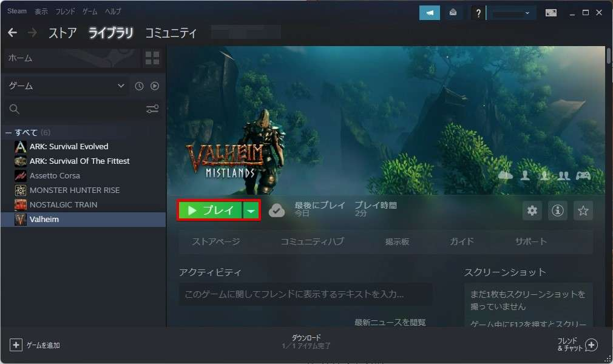Open the ライブラリ tab
613x364 pixels.
[x=110, y=33]
